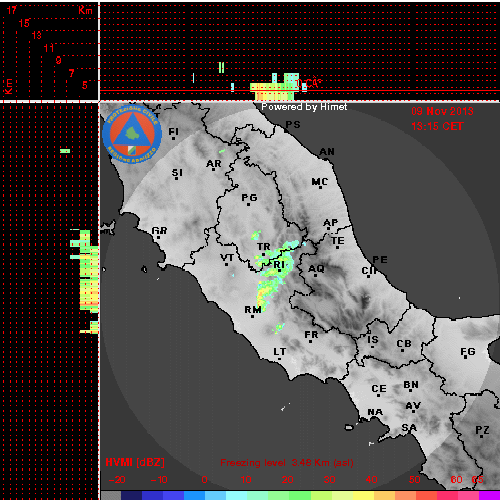Select the PG city label on the map
The width and height of the screenshot is (500, 500).
click(x=249, y=198)
